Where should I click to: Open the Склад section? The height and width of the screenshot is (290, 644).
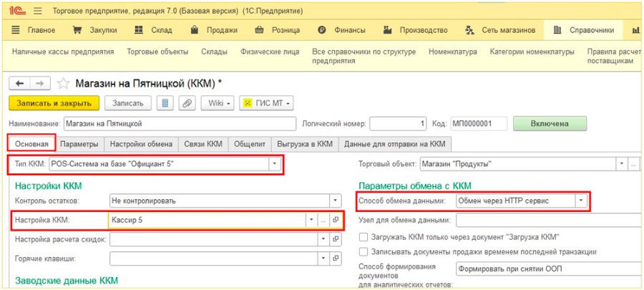point(154,30)
